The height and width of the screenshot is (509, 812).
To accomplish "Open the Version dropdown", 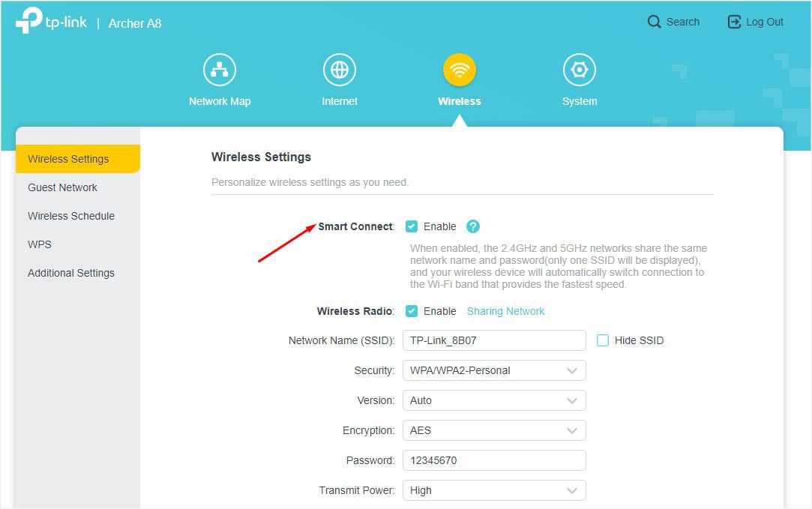I will click(x=495, y=400).
